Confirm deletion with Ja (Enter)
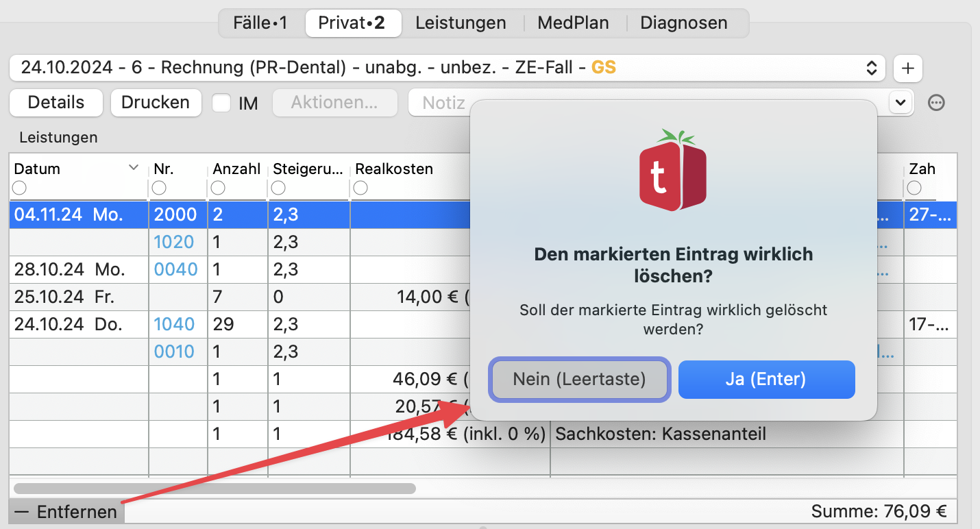This screenshot has height=529, width=980. 766,379
